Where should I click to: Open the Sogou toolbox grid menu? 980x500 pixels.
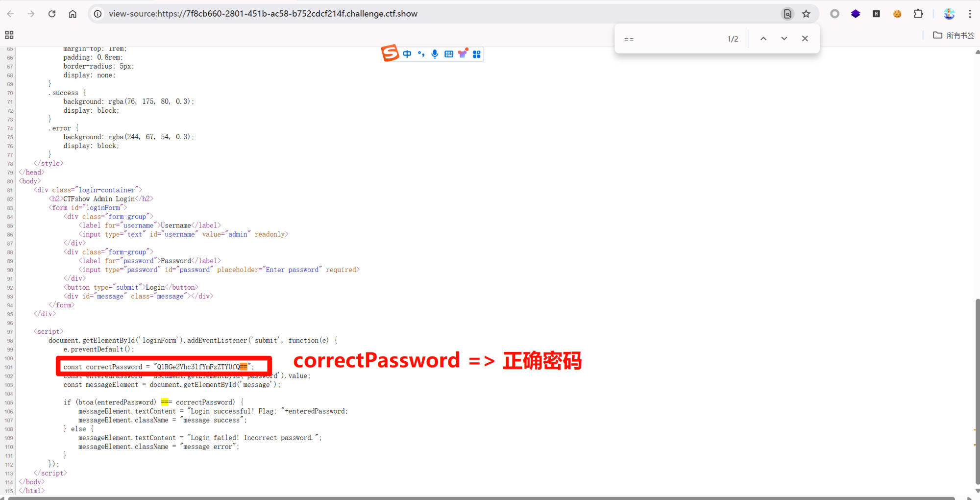tap(476, 54)
